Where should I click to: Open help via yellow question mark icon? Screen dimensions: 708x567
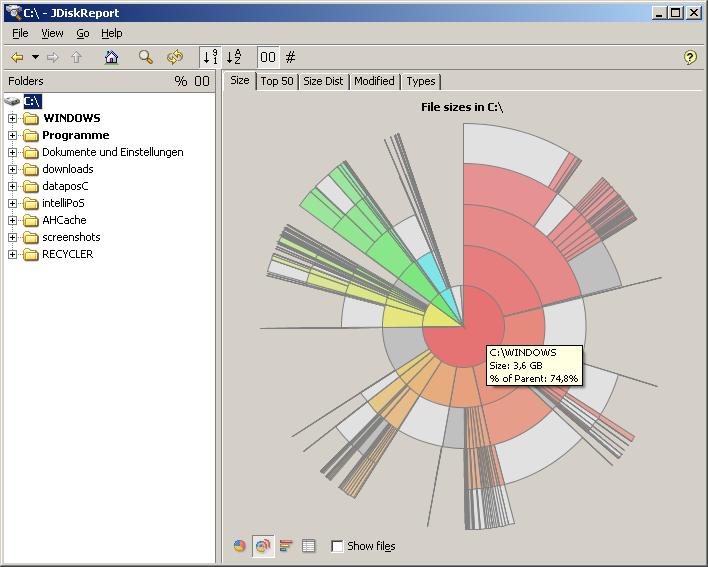pyautogui.click(x=690, y=57)
